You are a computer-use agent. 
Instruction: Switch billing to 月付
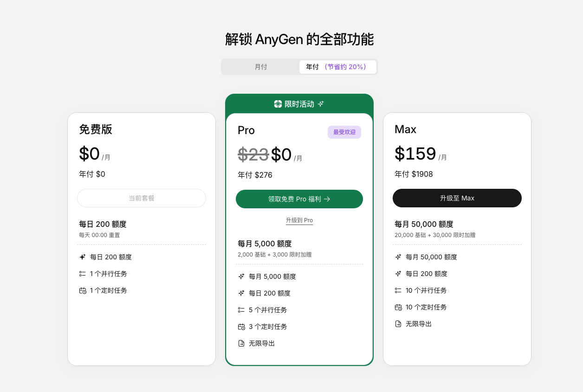260,67
